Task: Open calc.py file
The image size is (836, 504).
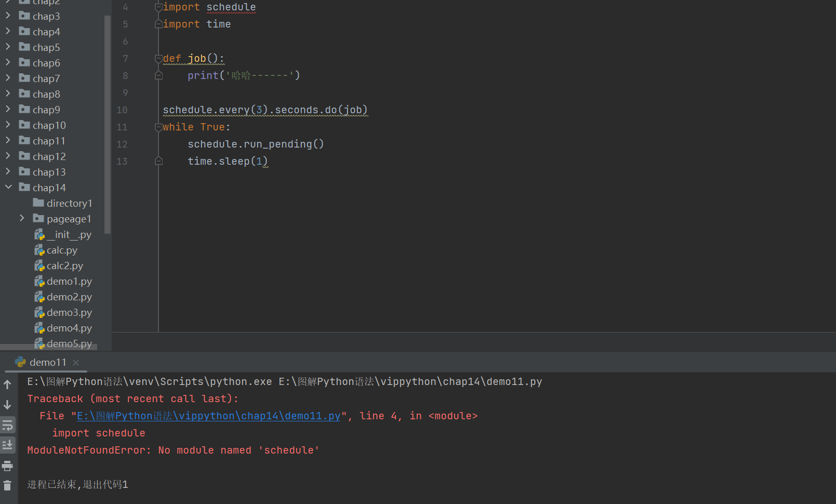Action: click(56, 250)
